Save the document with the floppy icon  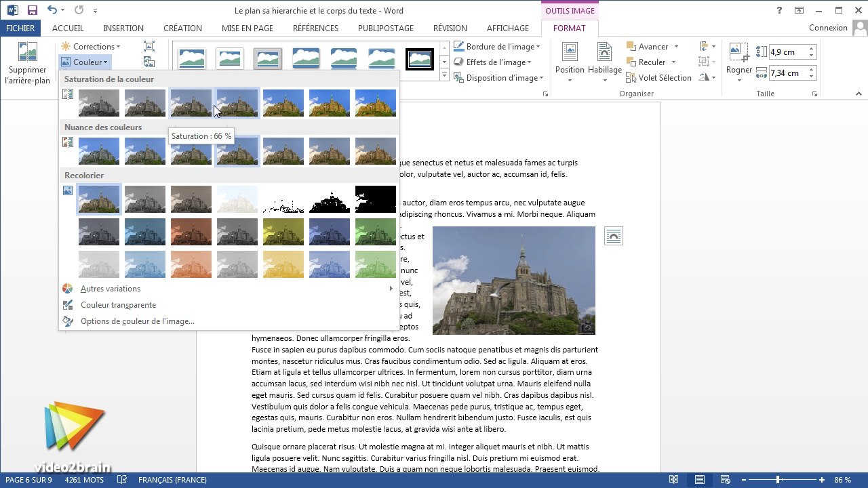click(32, 10)
